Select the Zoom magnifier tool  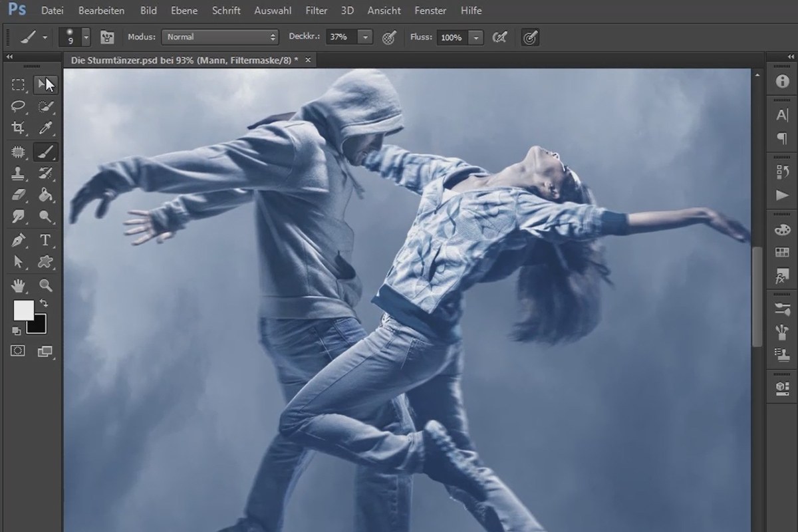tap(45, 285)
